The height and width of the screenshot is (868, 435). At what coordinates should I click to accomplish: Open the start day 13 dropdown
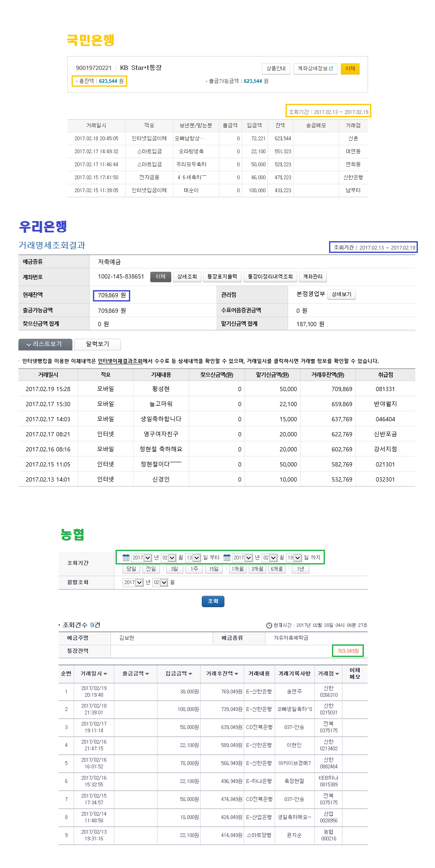(x=193, y=558)
